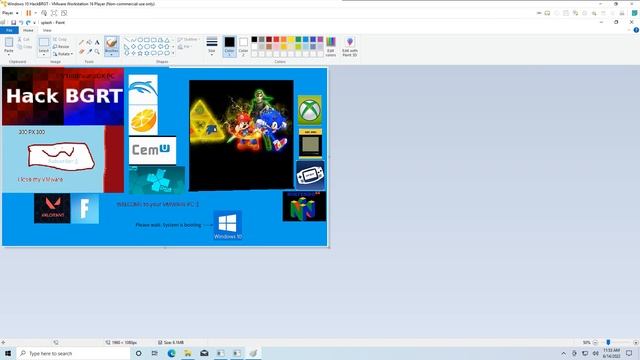Screen dimensions: 640x360
Task: Open Task View on taskbar
Action: point(154,353)
